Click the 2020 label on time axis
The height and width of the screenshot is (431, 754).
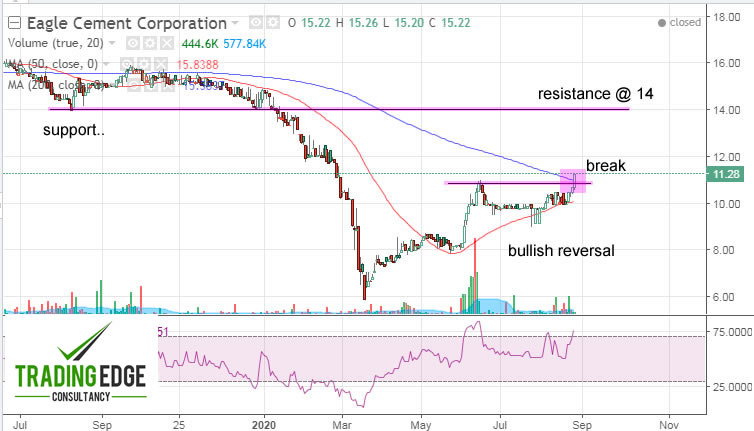pyautogui.click(x=264, y=425)
